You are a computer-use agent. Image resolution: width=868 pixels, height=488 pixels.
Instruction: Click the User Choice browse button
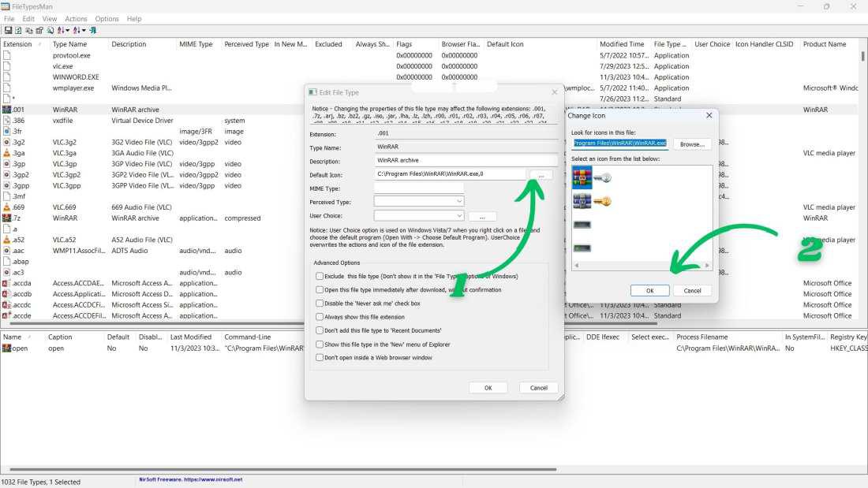click(x=482, y=216)
